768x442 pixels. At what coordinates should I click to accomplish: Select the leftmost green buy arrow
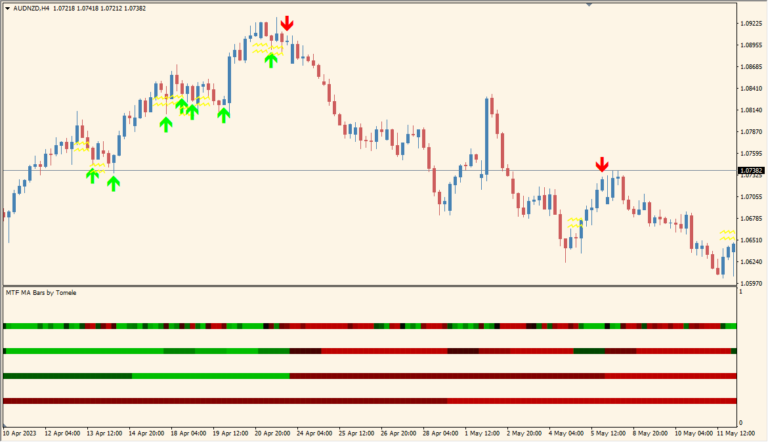coord(92,175)
